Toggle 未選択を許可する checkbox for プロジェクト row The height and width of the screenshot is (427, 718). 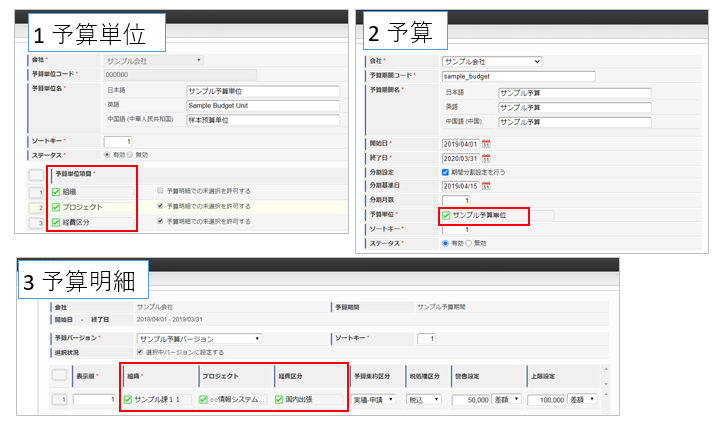pos(160,206)
